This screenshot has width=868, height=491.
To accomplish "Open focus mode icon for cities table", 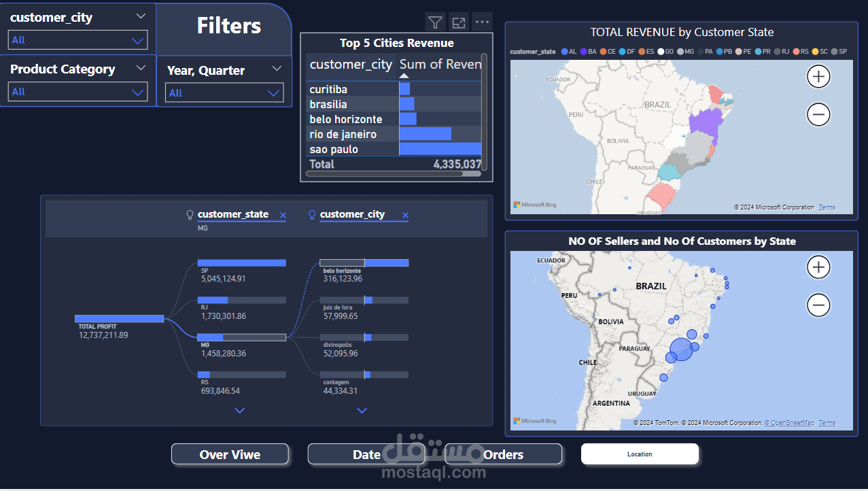I will click(x=459, y=22).
